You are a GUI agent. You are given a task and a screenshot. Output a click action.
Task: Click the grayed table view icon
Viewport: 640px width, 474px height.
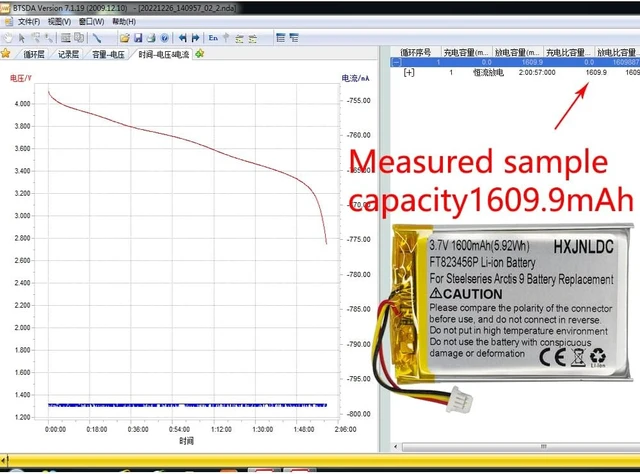click(66, 38)
